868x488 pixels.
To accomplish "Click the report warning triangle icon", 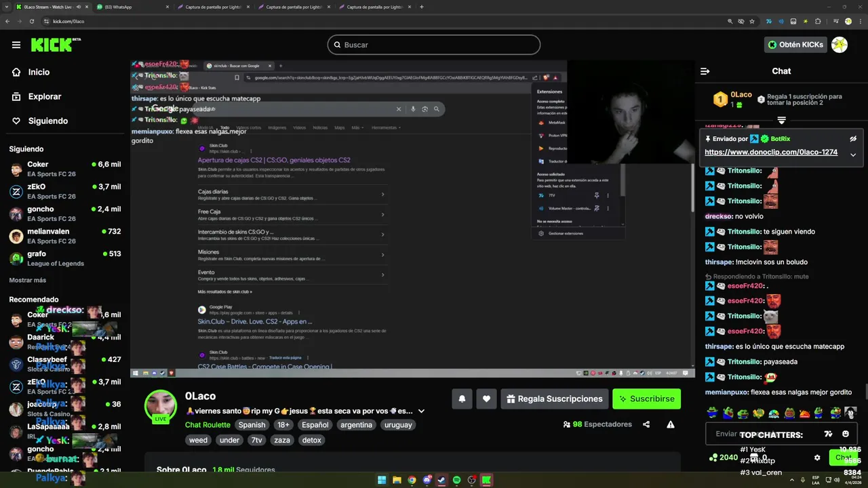I will (x=671, y=424).
